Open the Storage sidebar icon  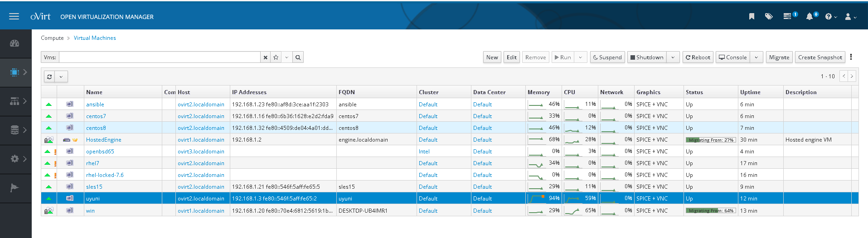click(15, 130)
